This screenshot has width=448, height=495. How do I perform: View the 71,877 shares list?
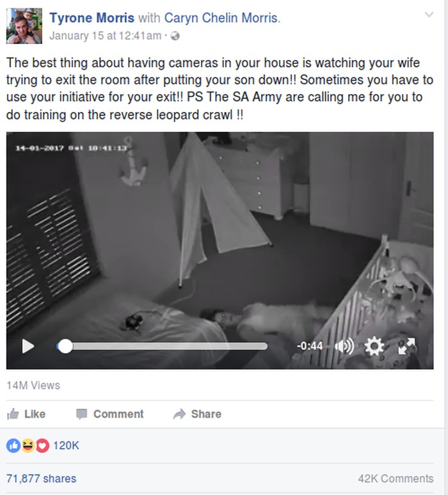coord(42,478)
